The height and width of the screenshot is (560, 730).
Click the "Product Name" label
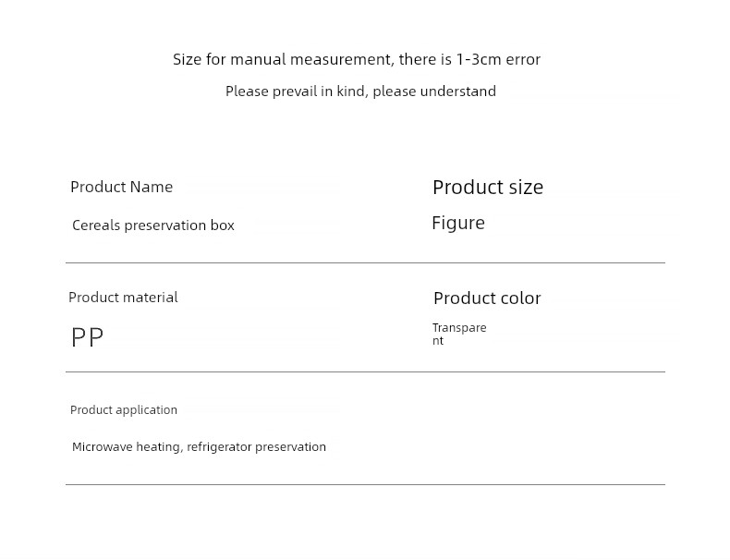[121, 187]
